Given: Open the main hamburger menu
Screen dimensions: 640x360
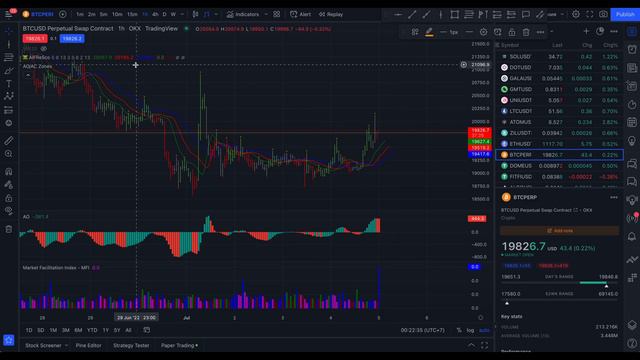Looking at the screenshot, I should click(x=9, y=14).
